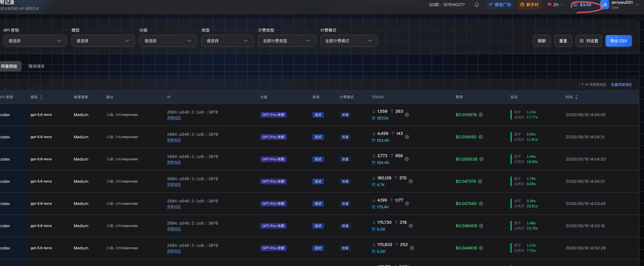Click the 延迟 column header
The height and width of the screenshot is (266, 644).
point(514,97)
